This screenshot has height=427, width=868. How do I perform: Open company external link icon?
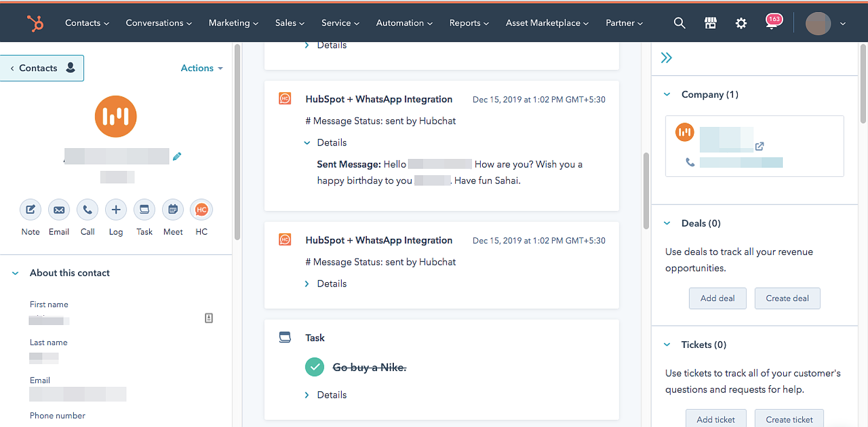click(x=759, y=146)
